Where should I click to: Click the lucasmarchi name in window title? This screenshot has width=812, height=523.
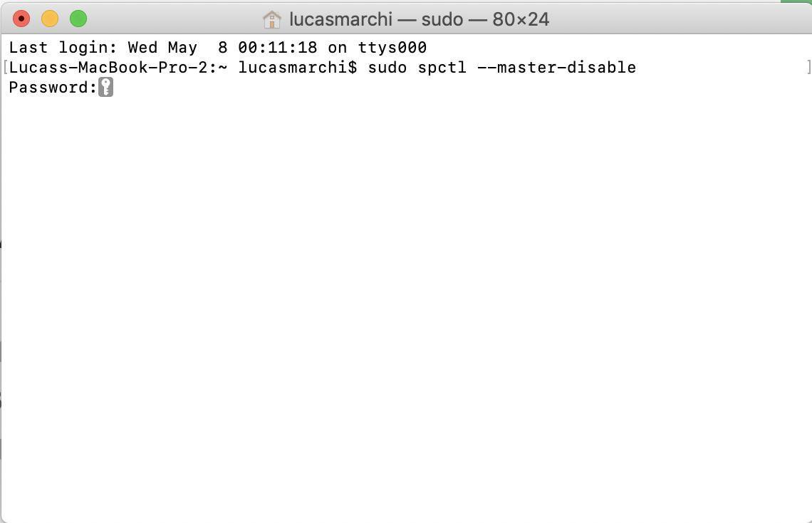pos(340,20)
